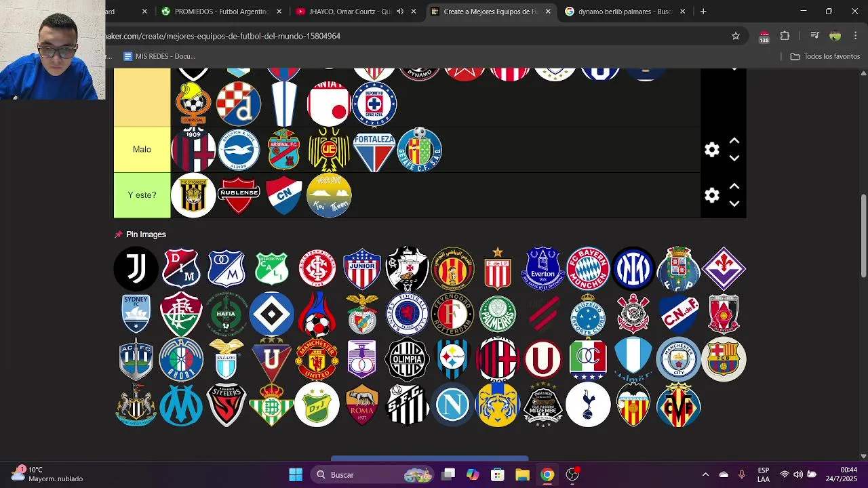Image resolution: width=868 pixels, height=488 pixels.
Task: Pick the Tottenham Hotspur logo
Action: tap(588, 405)
